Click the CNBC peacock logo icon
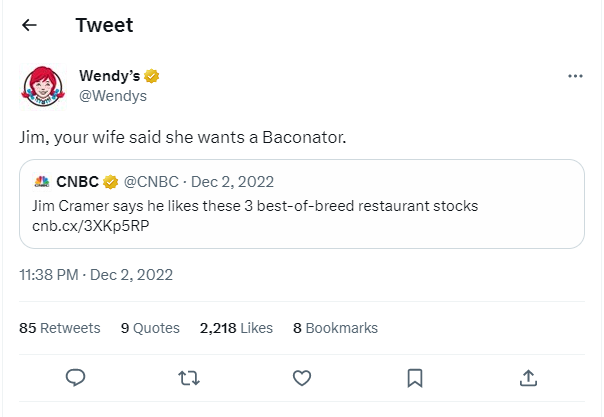This screenshot has height=417, width=604. pos(42,182)
